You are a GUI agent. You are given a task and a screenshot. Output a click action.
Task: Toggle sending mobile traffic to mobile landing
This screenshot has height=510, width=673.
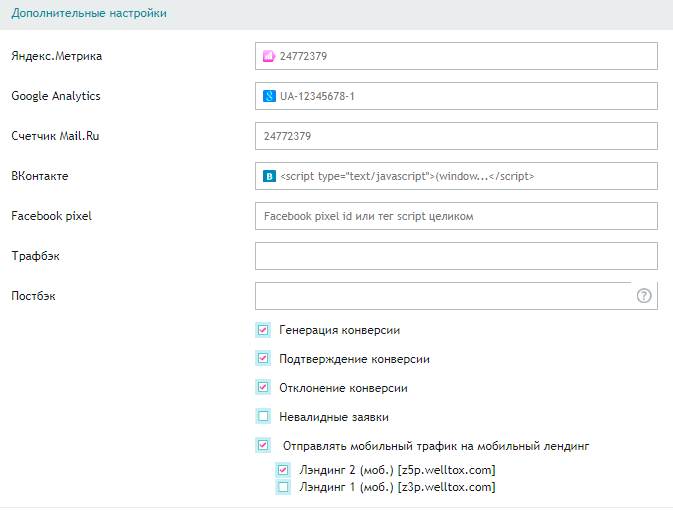click(263, 446)
